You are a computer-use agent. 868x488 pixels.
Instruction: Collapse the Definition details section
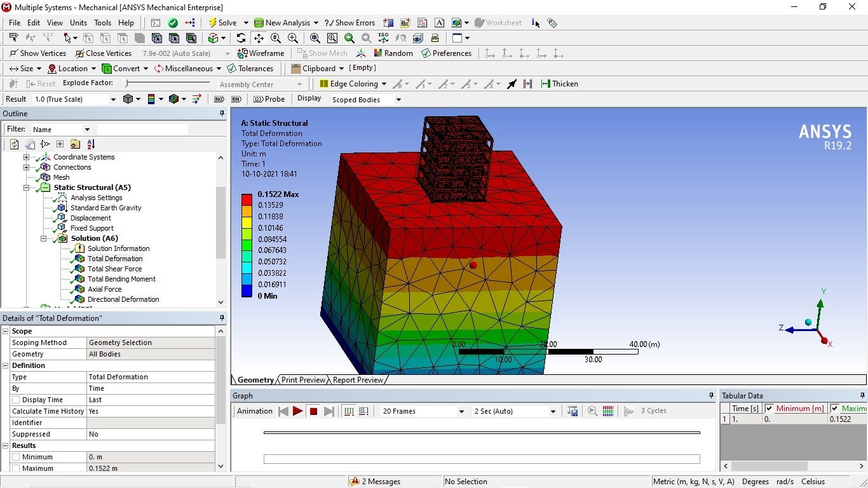[6, 365]
